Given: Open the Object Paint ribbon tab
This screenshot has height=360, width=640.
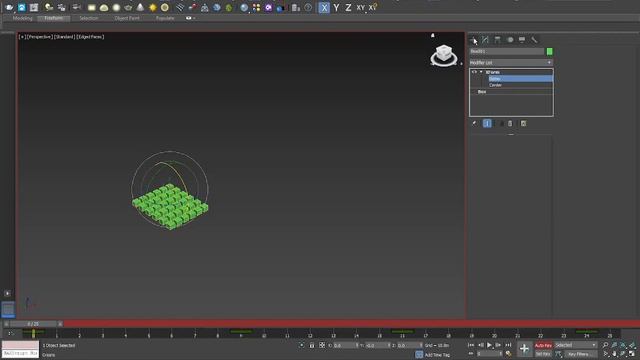Looking at the screenshot, I should pos(127,18).
